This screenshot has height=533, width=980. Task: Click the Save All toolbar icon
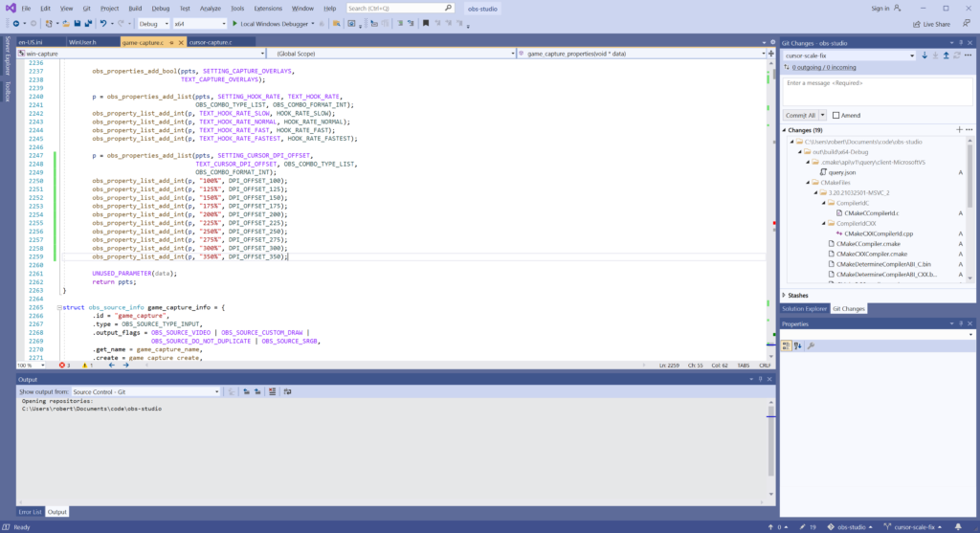click(88, 24)
